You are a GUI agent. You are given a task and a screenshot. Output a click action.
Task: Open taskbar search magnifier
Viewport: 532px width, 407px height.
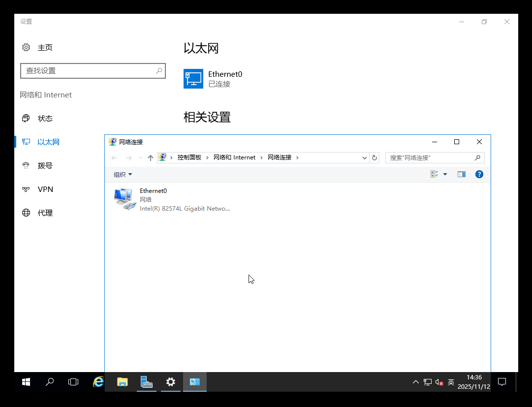coord(50,382)
